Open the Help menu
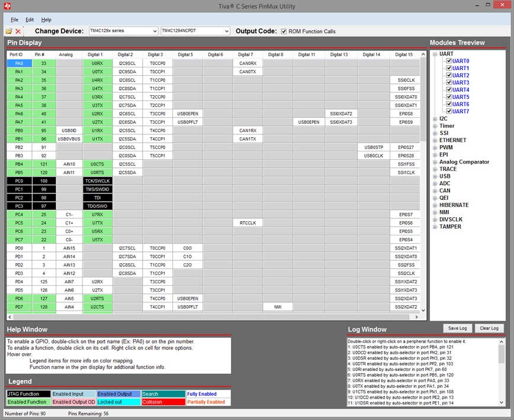The height and width of the screenshot is (420, 514). 46,20
